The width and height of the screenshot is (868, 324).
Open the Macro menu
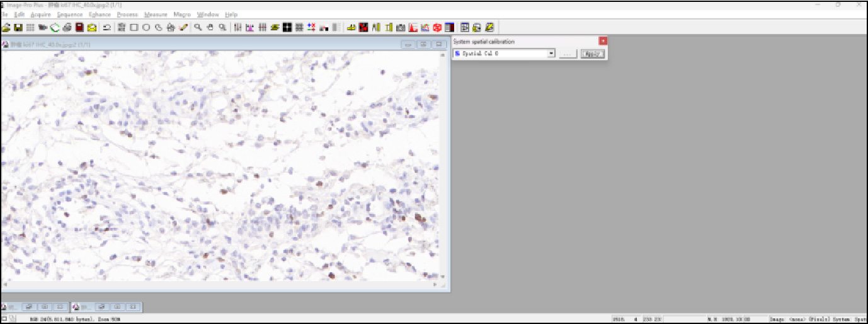(x=181, y=14)
